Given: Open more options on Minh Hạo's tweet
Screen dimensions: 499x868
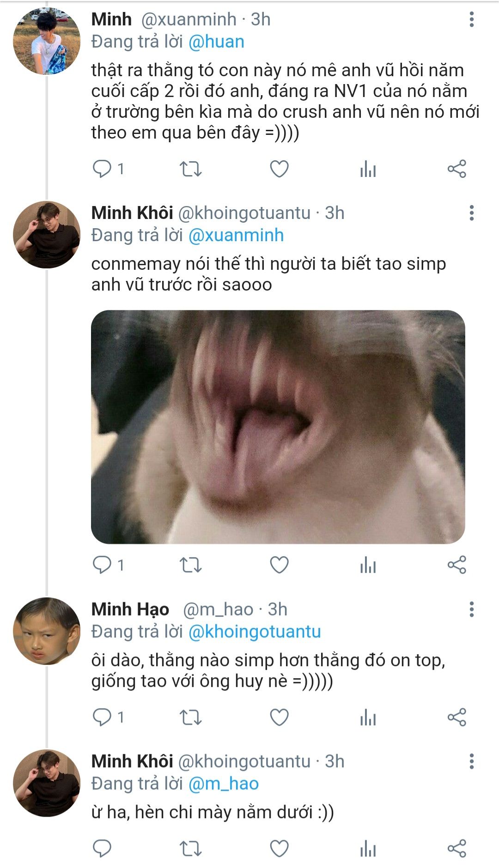Looking at the screenshot, I should [471, 609].
